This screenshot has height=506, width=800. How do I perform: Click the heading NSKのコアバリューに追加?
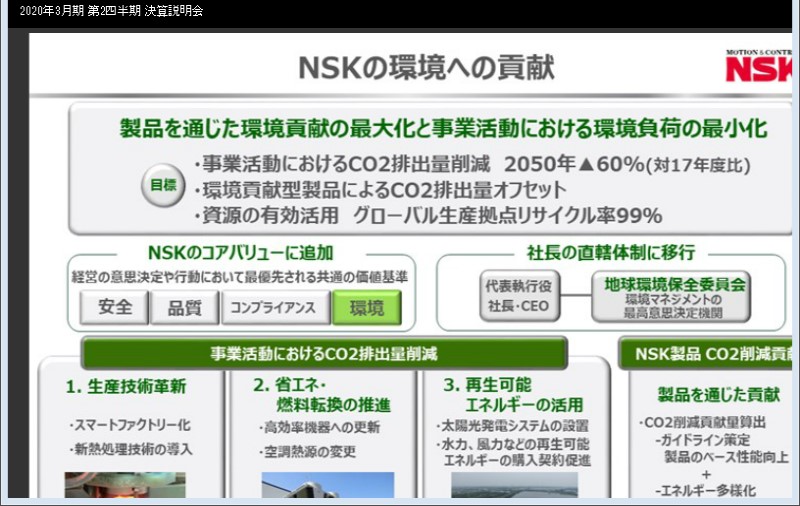(240, 252)
